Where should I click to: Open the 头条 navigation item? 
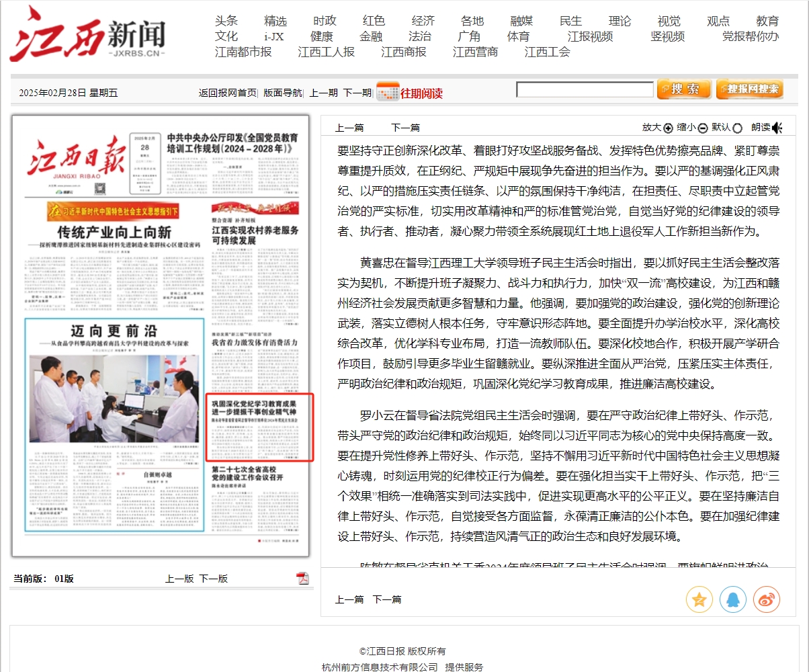point(226,21)
